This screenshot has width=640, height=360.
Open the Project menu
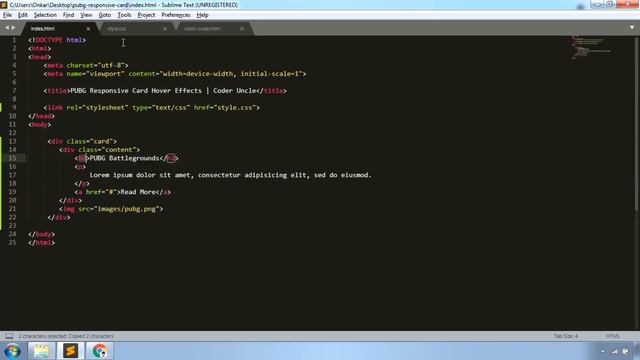(146, 15)
